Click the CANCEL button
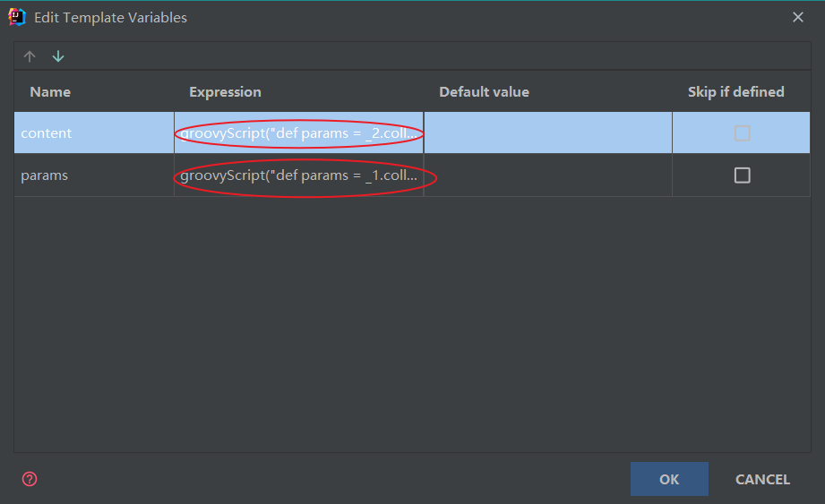 click(x=762, y=479)
